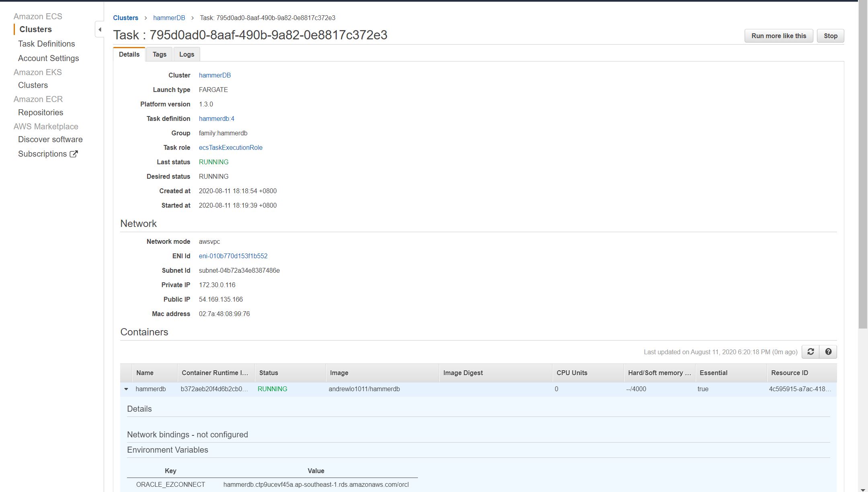The width and height of the screenshot is (868, 492).
Task: Open the ENI eni-010b770d153f1b552 link
Action: point(233,256)
